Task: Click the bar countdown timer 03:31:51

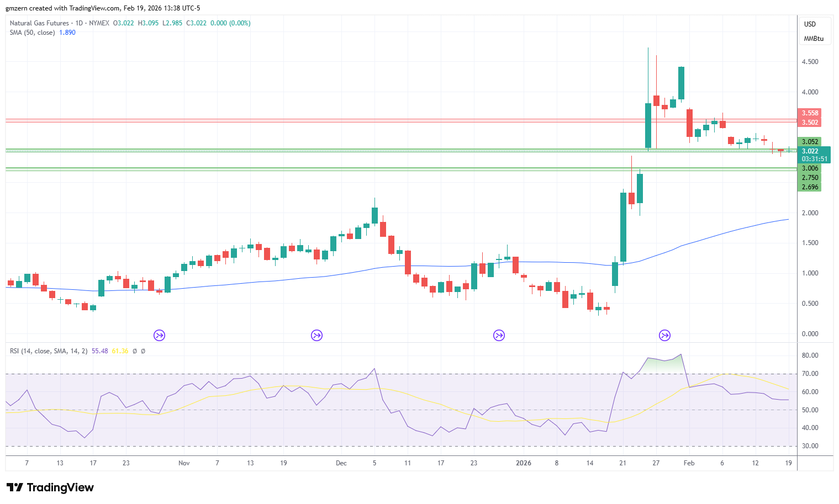Action: 814,159
